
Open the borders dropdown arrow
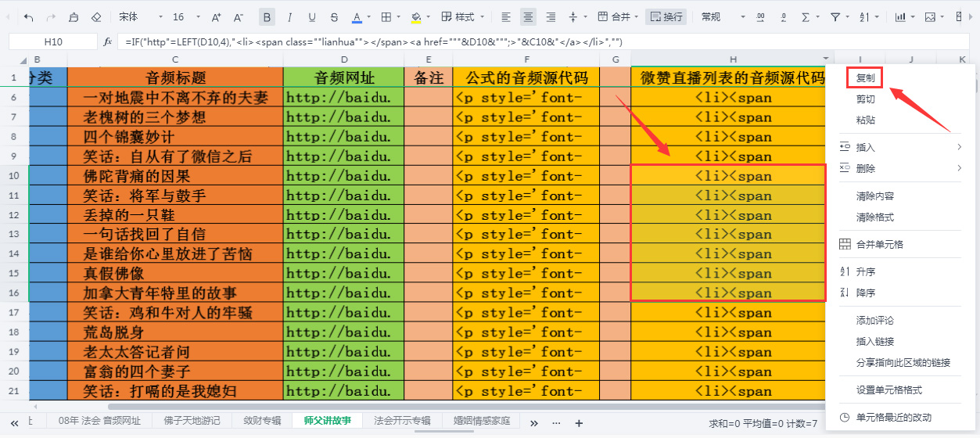(x=399, y=17)
